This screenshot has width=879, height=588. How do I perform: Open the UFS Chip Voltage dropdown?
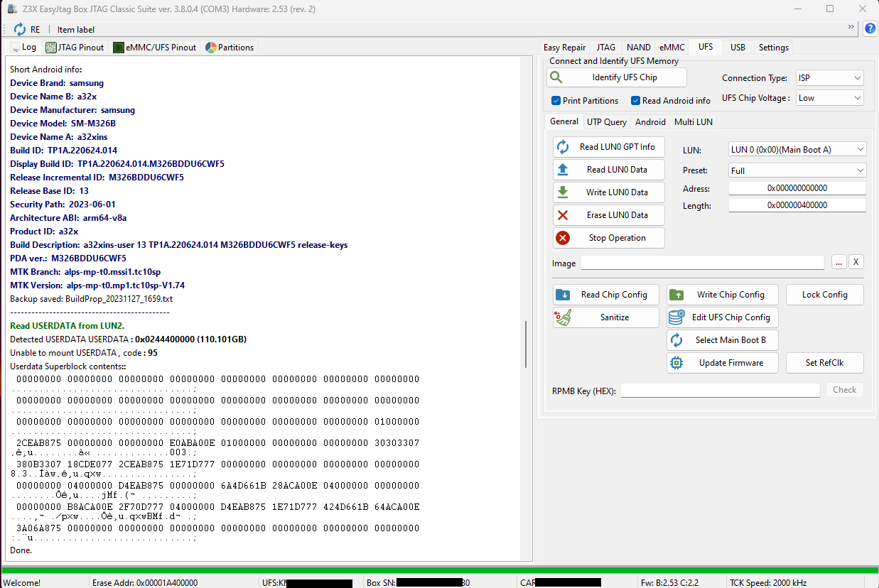point(830,98)
